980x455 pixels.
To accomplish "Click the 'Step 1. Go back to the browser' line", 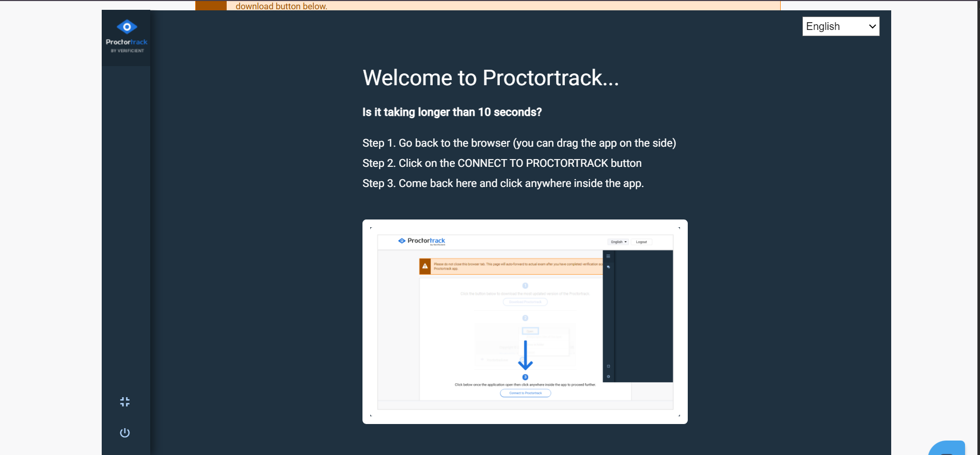I will tap(519, 143).
